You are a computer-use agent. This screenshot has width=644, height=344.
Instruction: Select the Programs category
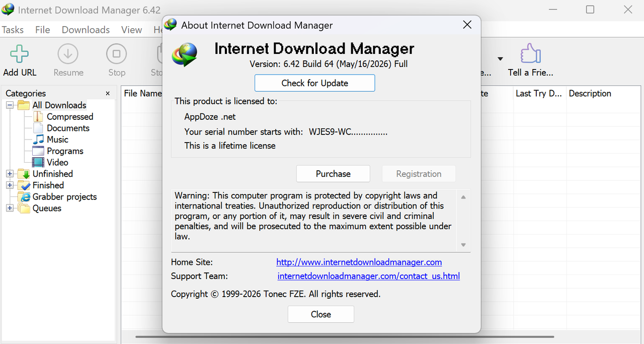click(x=65, y=151)
